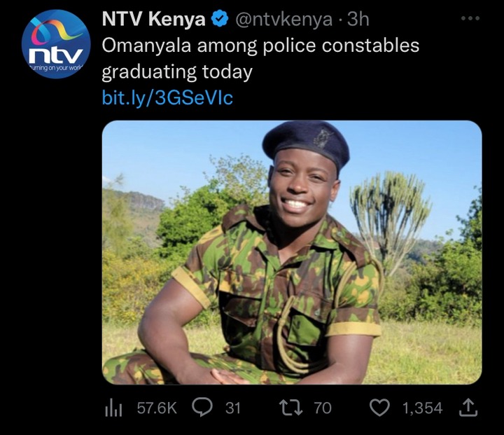
Task: Click the 'graduating today' text line
Action: click(177, 72)
